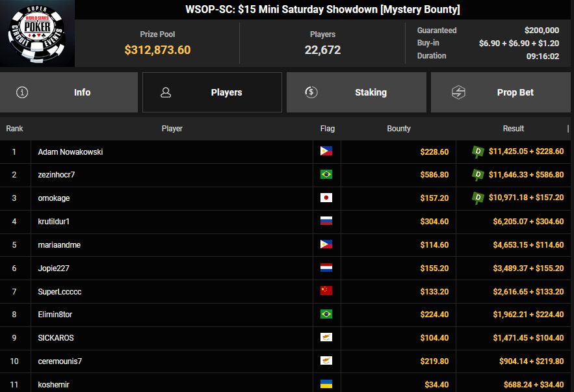Image resolution: width=574 pixels, height=392 pixels.
Task: Click the Netherlands flag for Jopie227
Action: click(x=326, y=268)
